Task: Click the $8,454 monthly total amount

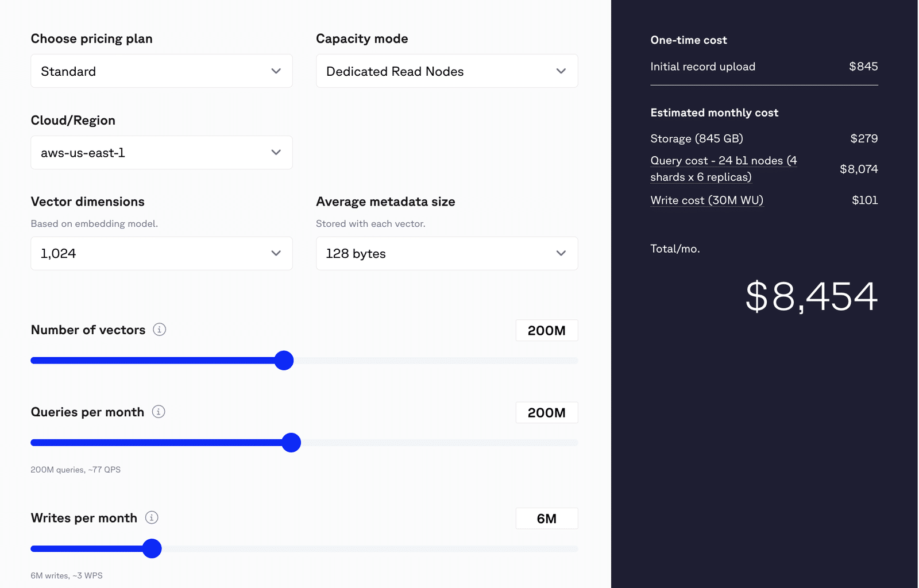Action: [811, 297]
